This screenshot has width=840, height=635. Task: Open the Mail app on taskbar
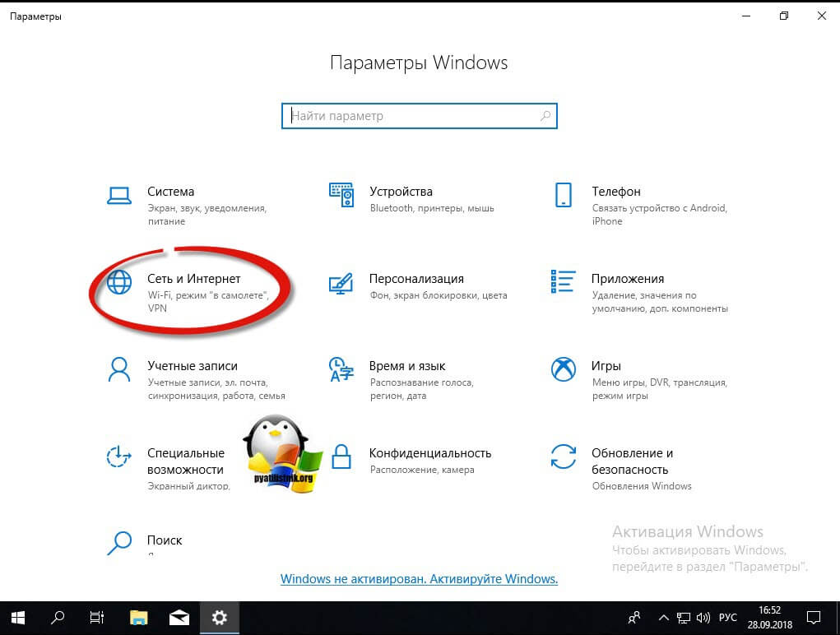179,617
